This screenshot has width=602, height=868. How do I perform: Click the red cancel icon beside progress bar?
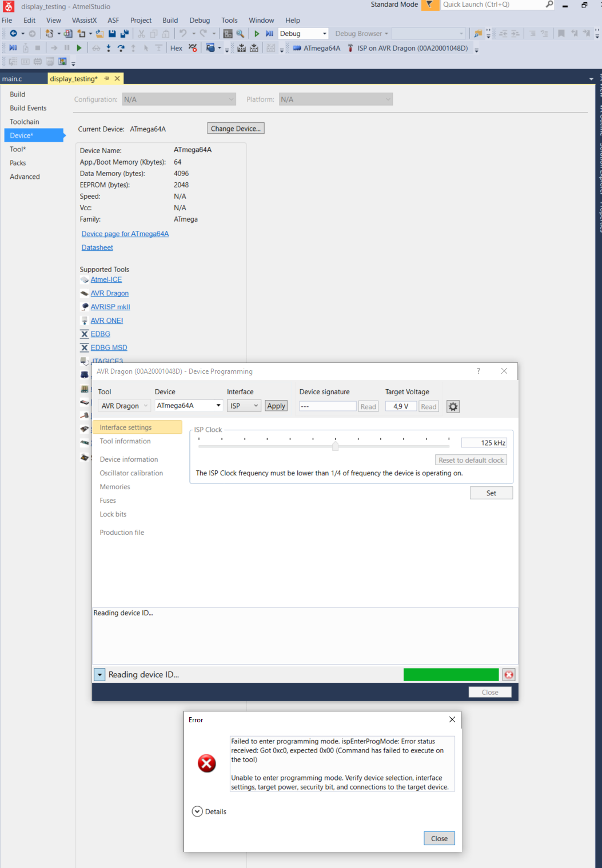click(x=509, y=675)
